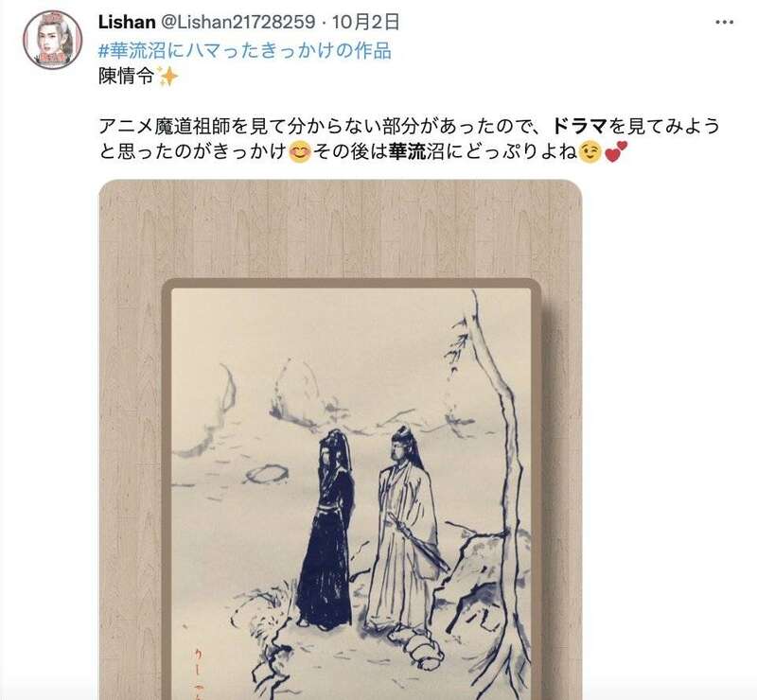The width and height of the screenshot is (757, 700).
Task: Click the bold 華流 text in the tweet
Action: point(407,152)
